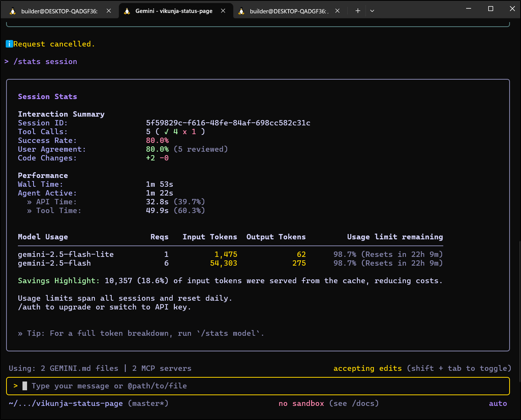Image resolution: width=521 pixels, height=420 pixels.
Task: Maximize the terminal window
Action: (491, 9)
